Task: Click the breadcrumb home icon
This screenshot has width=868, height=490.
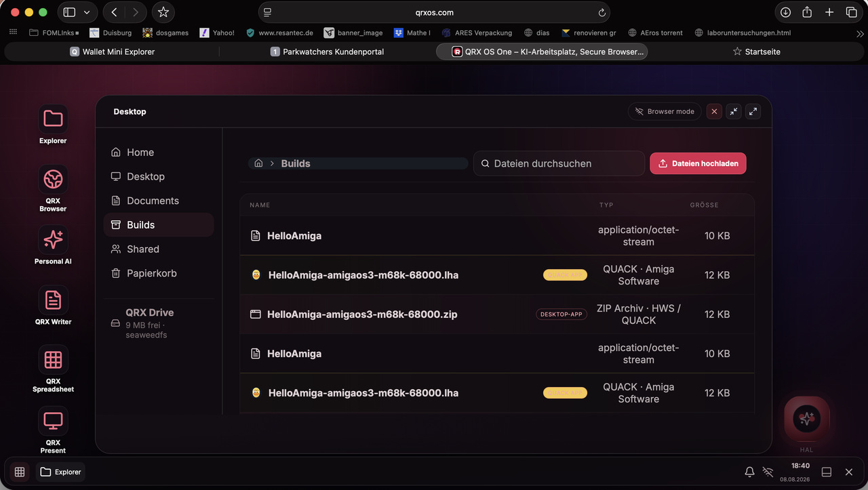Action: (x=258, y=163)
